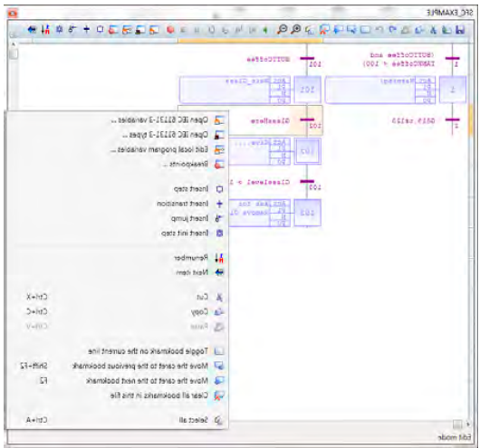Image resolution: width=480 pixels, height=448 pixels.
Task: Click the Edit mode status bar text
Action: 455,438
